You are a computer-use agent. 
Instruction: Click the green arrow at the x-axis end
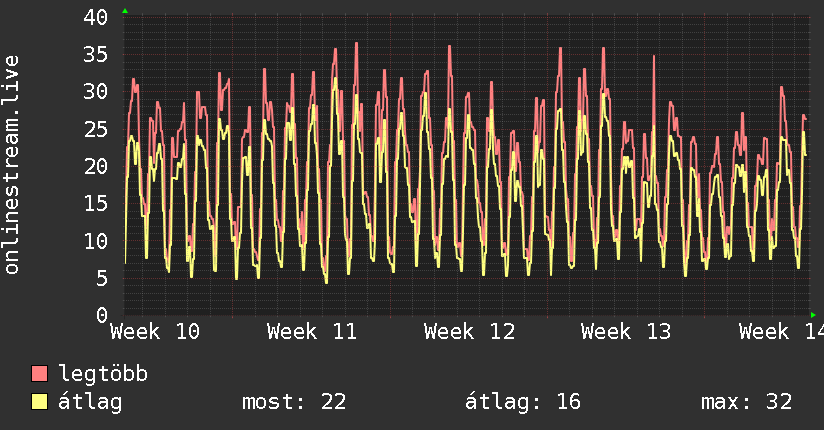coord(813,315)
